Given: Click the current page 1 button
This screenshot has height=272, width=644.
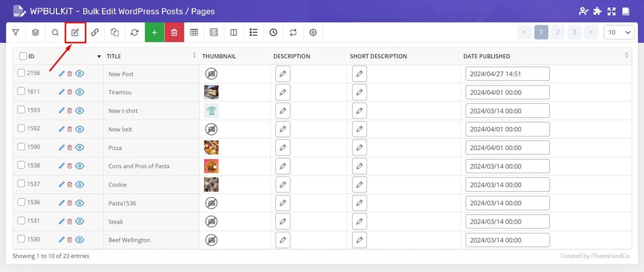Looking at the screenshot, I should click(541, 32).
